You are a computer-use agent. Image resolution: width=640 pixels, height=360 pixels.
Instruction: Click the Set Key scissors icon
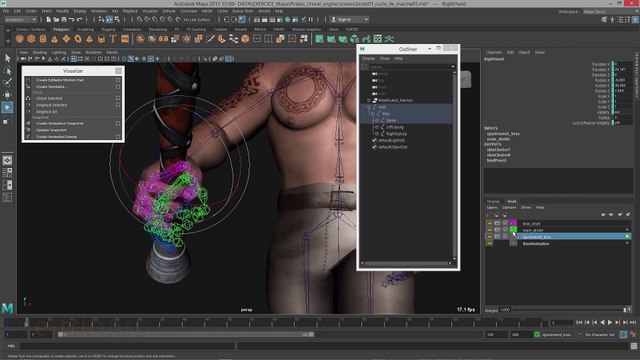point(633,334)
